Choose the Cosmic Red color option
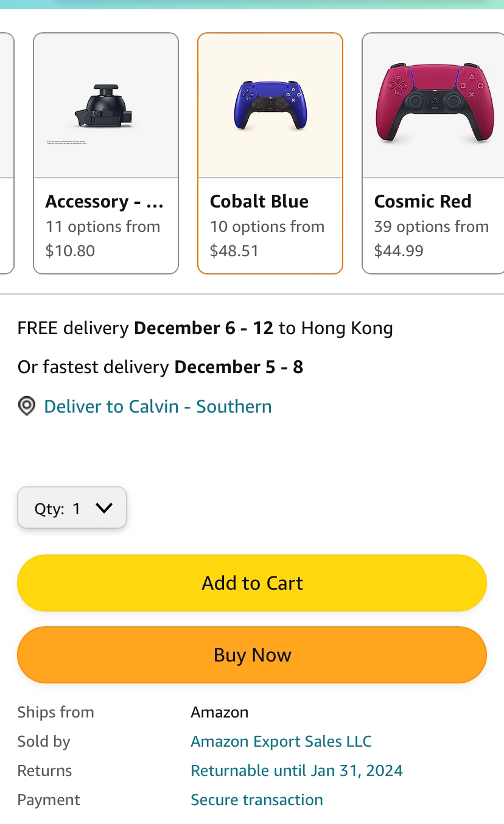This screenshot has height=824, width=504. pyautogui.click(x=433, y=153)
